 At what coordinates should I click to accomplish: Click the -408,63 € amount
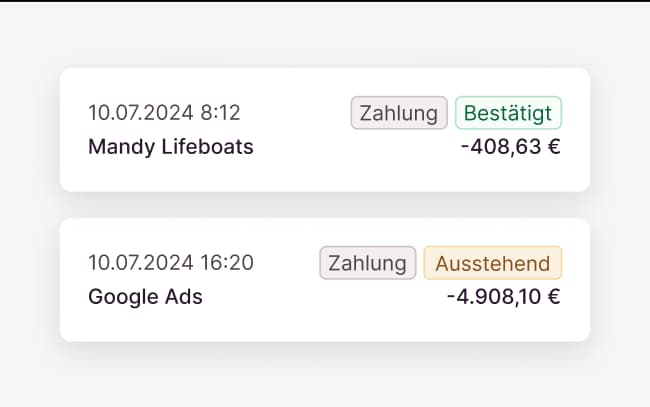(x=511, y=147)
